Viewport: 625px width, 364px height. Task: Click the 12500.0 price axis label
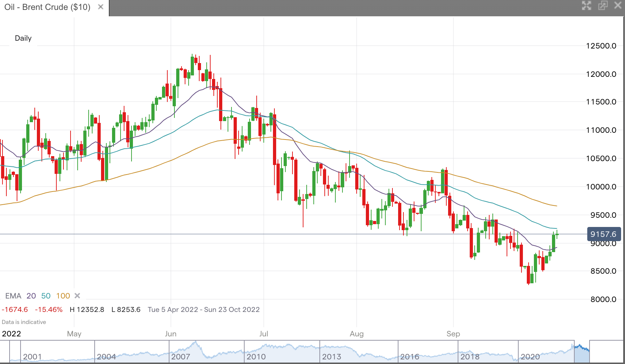pos(601,46)
